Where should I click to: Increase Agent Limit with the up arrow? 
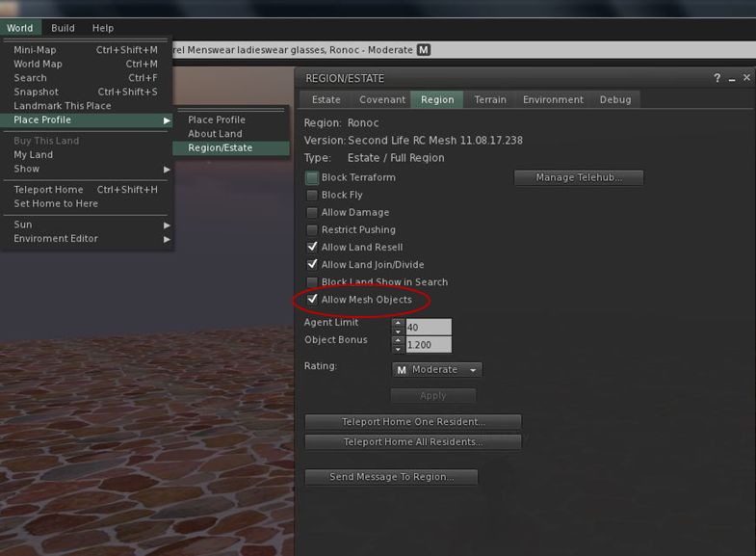pos(398,323)
